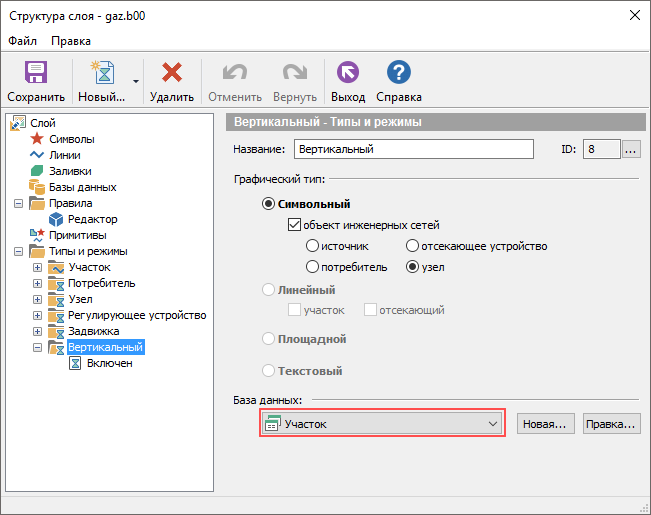Expand the Участок tree node
This screenshot has height=515, width=651.
tap(37, 267)
